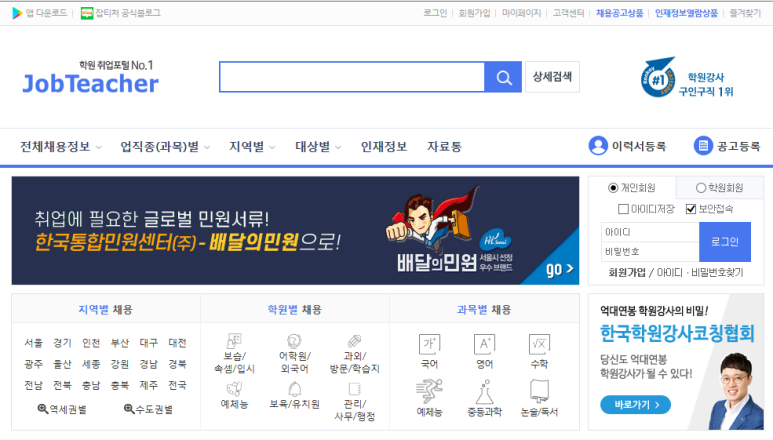Check the 아이디저장 checkbox
This screenshot has height=440, width=773.
(x=623, y=209)
